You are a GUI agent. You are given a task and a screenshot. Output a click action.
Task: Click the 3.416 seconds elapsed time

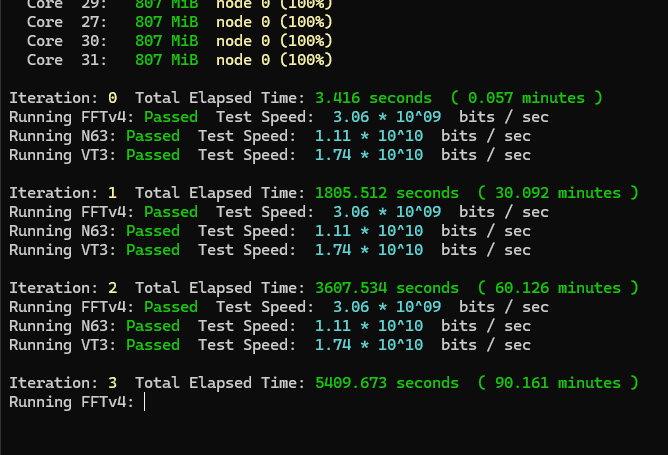coord(373,98)
